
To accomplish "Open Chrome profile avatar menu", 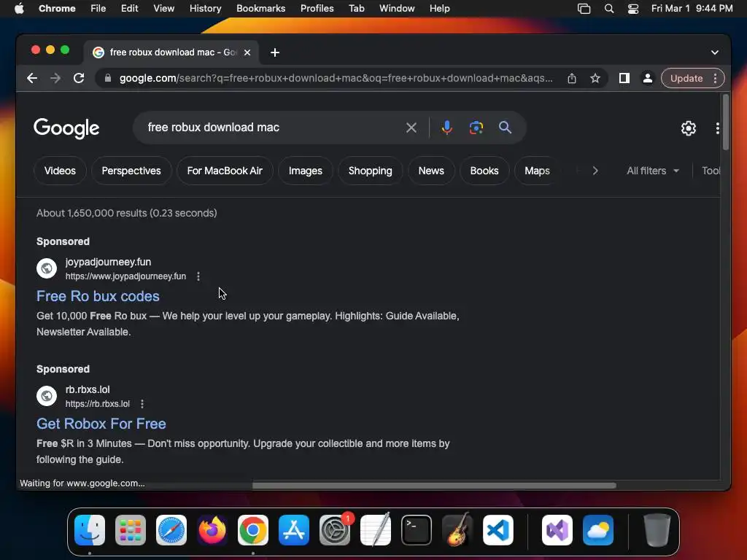I will click(x=648, y=78).
